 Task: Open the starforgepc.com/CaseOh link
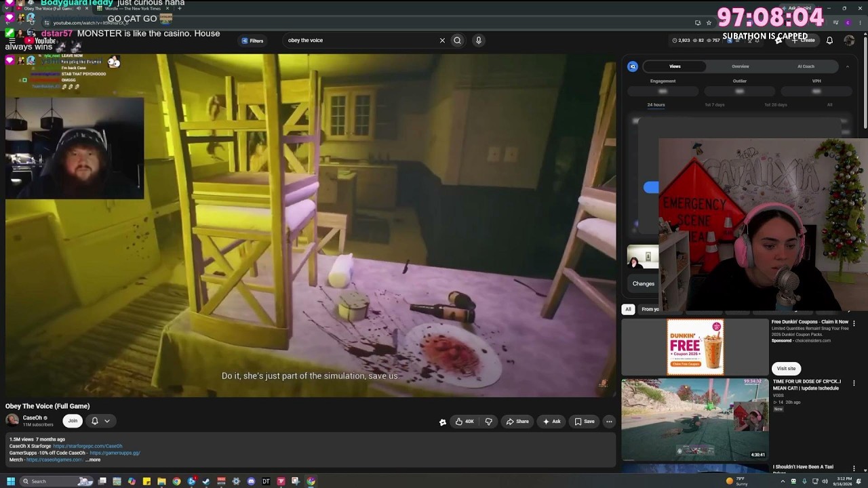click(87, 446)
